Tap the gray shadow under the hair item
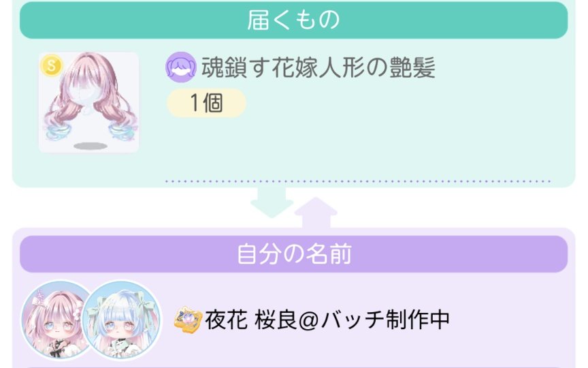 pos(91,146)
